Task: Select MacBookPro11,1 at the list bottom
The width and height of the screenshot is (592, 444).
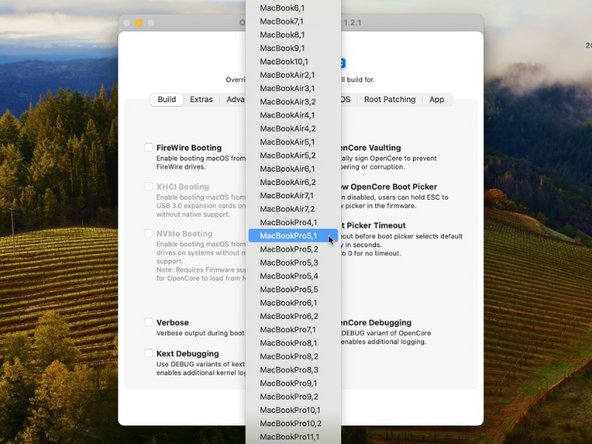Action: tap(293, 437)
